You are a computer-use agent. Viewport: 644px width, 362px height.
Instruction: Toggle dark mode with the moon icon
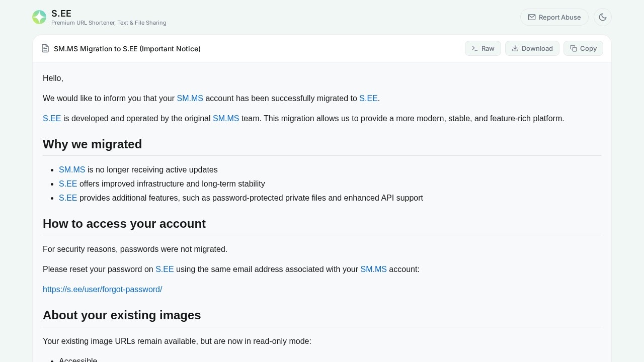pos(602,17)
